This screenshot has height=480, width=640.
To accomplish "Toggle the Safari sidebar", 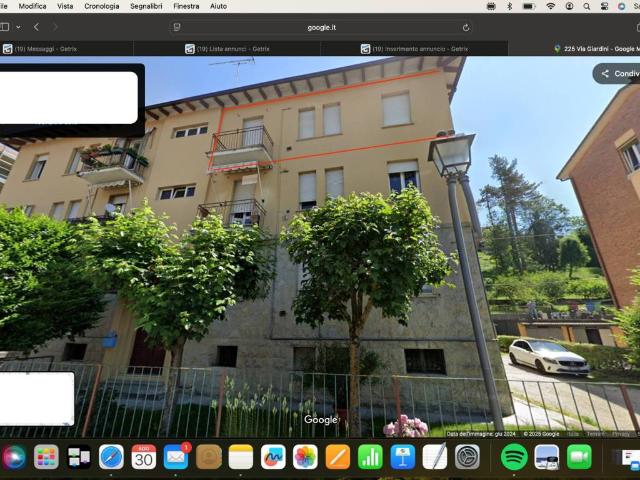I will point(5,27).
